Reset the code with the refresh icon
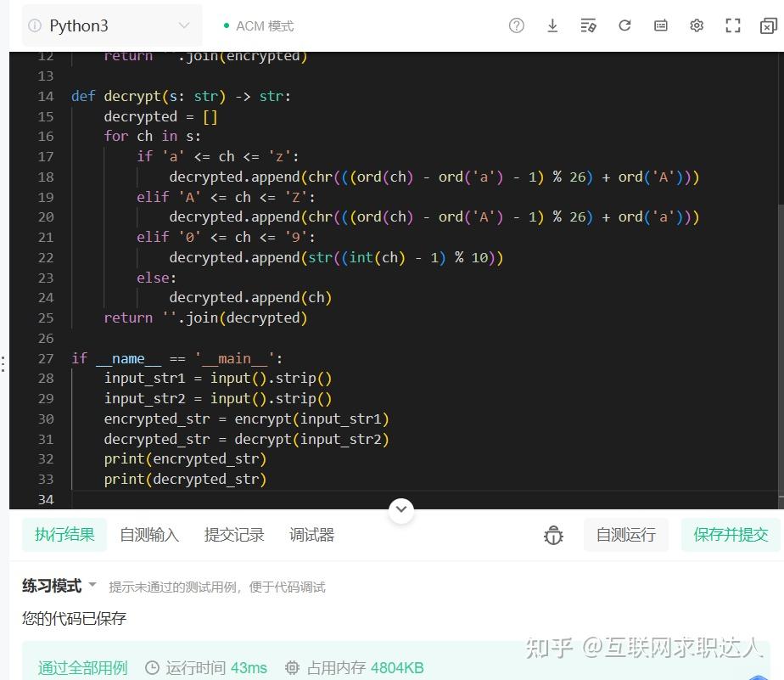Screen dimensions: 784x680 (x=624, y=25)
